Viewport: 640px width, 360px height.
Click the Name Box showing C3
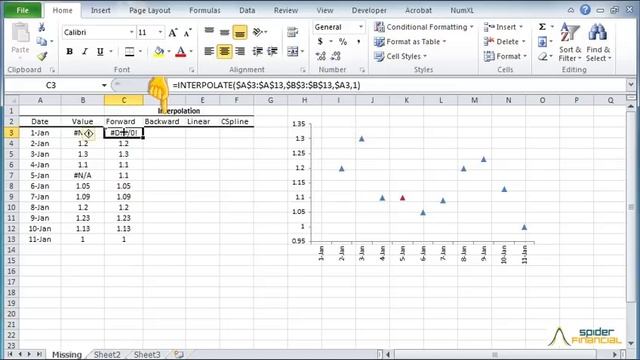[x=51, y=85]
